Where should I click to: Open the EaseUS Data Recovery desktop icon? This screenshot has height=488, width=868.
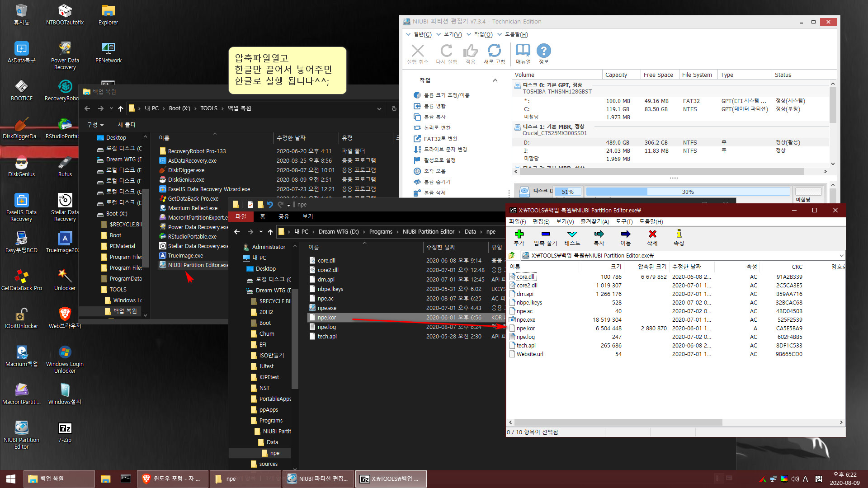click(x=21, y=207)
